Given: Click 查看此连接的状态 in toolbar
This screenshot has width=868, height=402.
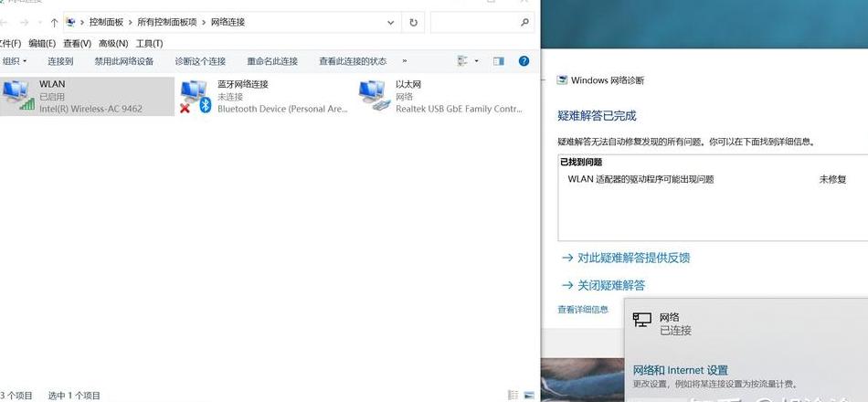Looking at the screenshot, I should coord(353,61).
